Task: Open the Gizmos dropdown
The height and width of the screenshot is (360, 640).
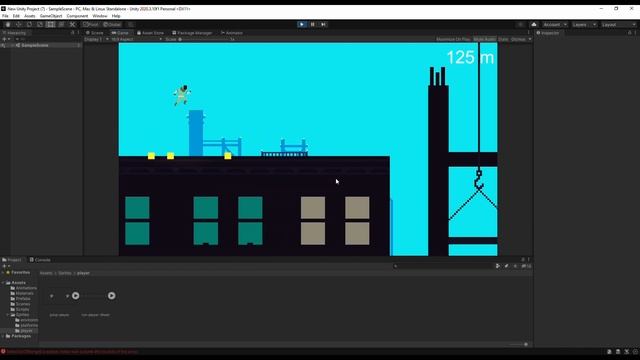Action: [x=521, y=39]
